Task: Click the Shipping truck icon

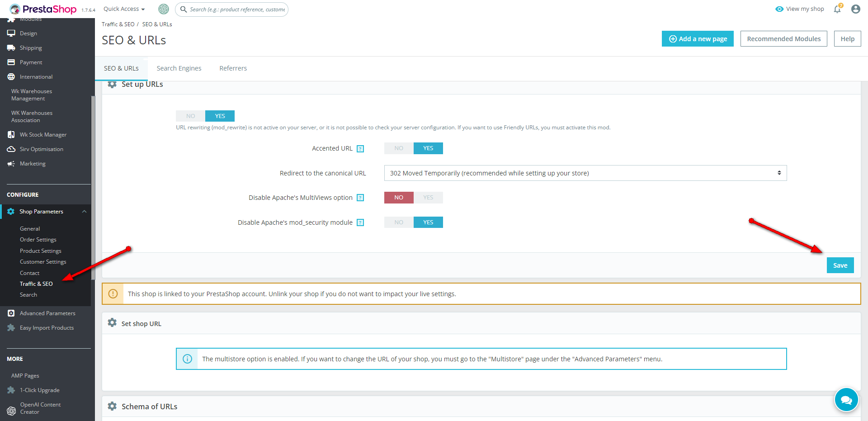Action: pos(11,48)
